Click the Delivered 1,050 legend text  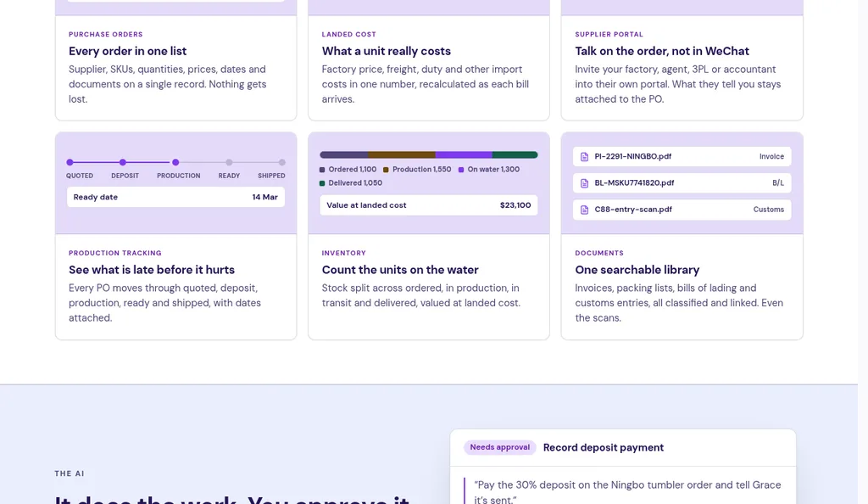click(x=355, y=183)
